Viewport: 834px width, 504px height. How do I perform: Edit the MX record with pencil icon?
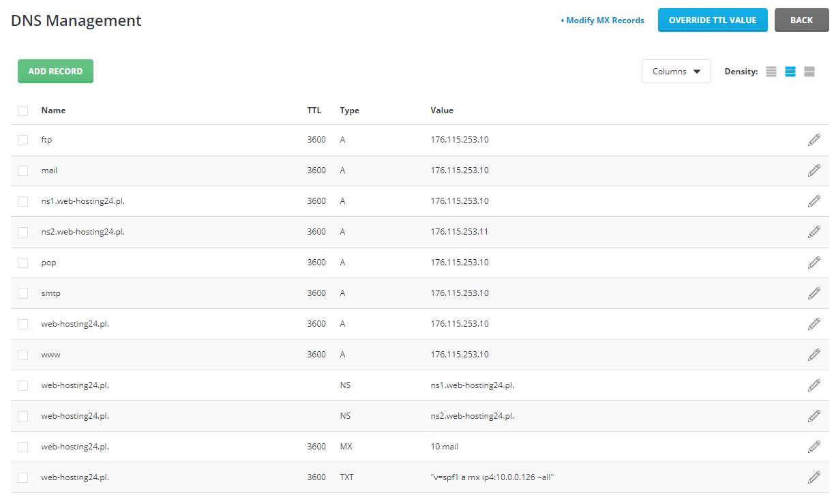[814, 447]
